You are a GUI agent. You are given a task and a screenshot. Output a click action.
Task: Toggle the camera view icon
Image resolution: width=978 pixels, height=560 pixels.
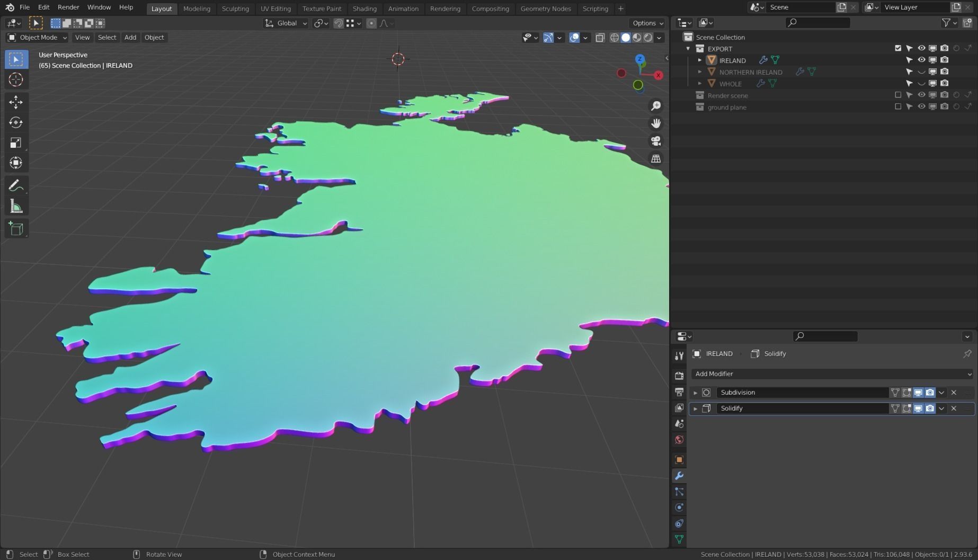[656, 141]
